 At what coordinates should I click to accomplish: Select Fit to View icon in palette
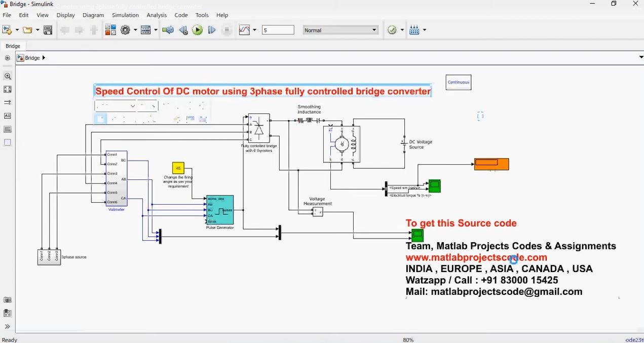tap(8, 89)
